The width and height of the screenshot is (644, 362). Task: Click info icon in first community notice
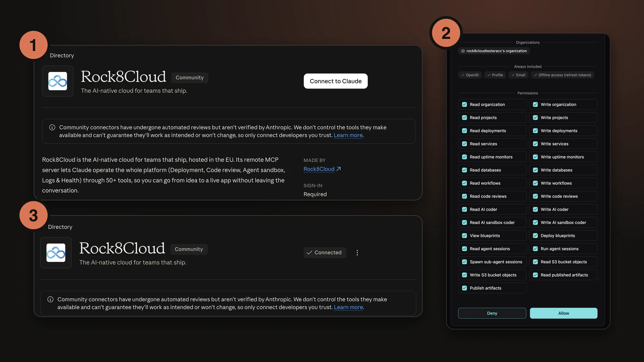click(x=52, y=127)
